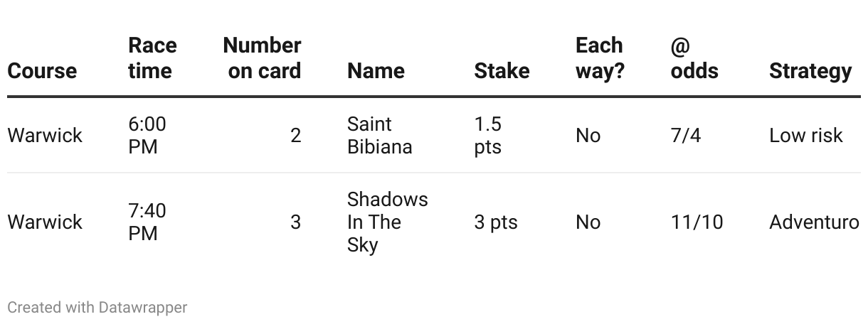The height and width of the screenshot is (324, 868).
Task: Click the Course column header
Action: click(42, 71)
